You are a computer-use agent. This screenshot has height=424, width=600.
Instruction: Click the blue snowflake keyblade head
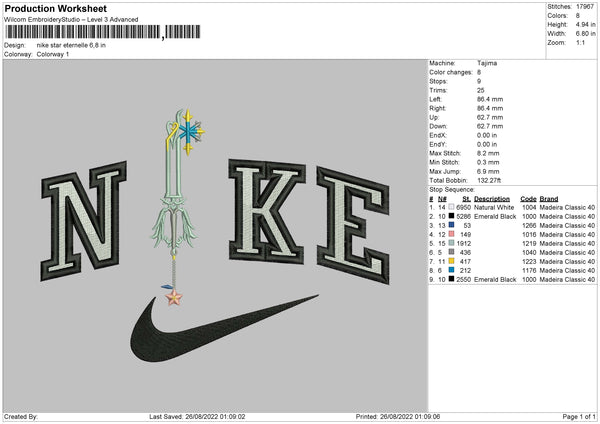coord(190,132)
